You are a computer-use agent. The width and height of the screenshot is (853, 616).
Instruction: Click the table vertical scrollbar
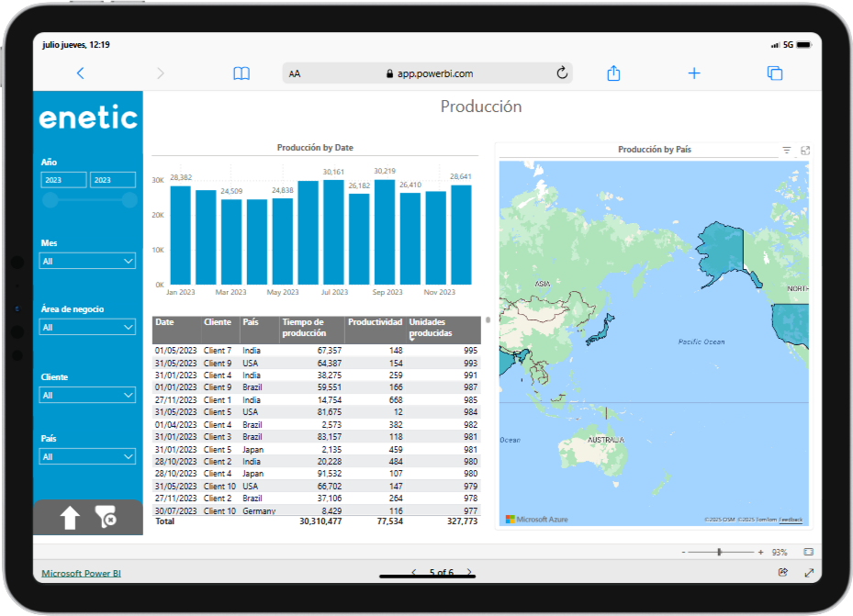(488, 320)
